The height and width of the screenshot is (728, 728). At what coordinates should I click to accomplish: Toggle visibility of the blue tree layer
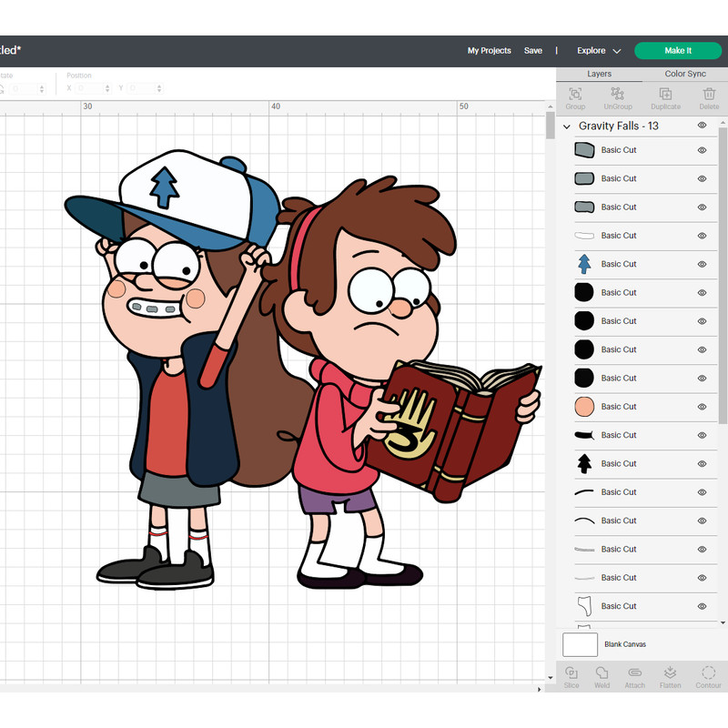[x=701, y=264]
